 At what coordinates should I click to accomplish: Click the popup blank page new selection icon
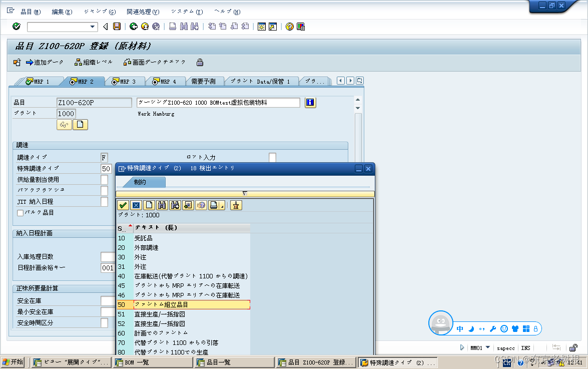(149, 205)
